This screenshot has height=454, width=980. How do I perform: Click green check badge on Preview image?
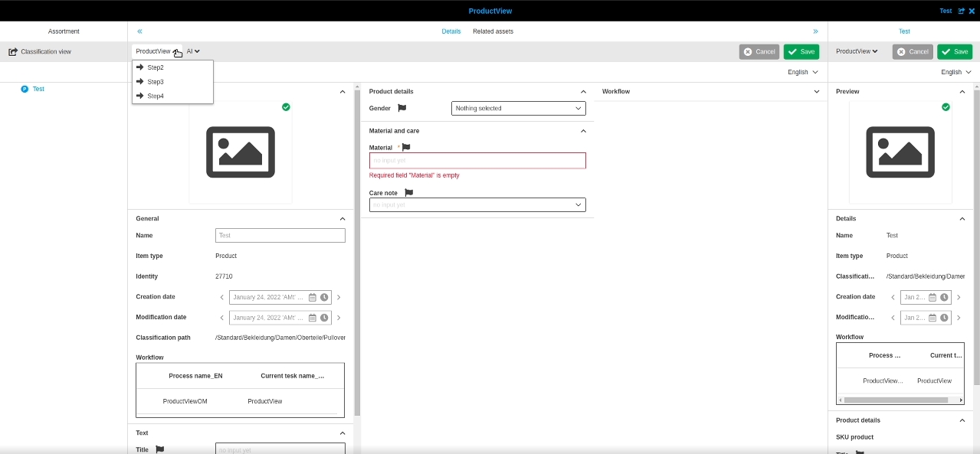click(946, 107)
